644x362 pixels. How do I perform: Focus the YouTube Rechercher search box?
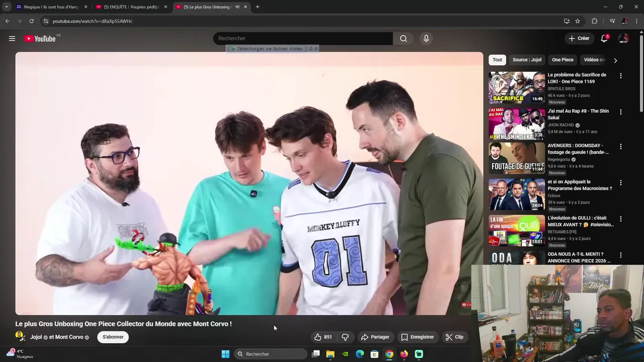(x=303, y=39)
